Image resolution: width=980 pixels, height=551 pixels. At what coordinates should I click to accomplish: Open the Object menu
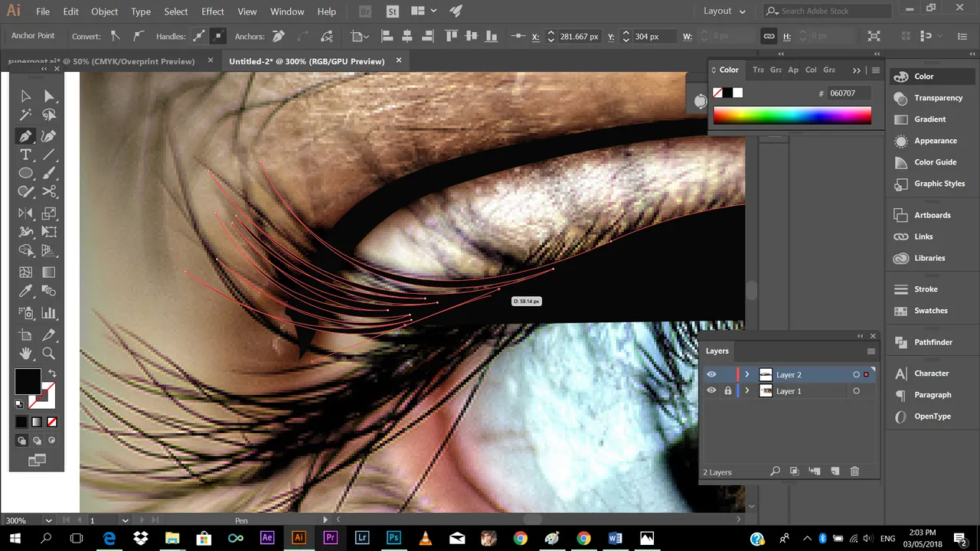pyautogui.click(x=105, y=11)
